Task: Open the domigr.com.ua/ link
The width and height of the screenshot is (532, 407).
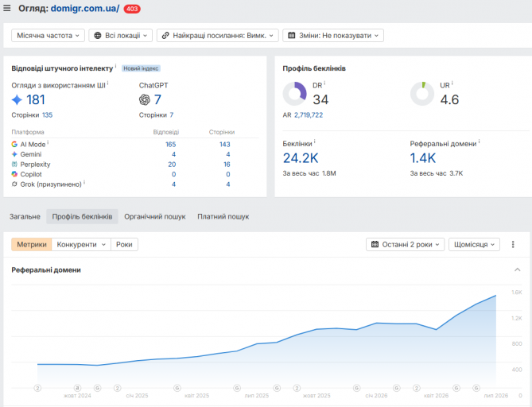Action: coord(85,8)
